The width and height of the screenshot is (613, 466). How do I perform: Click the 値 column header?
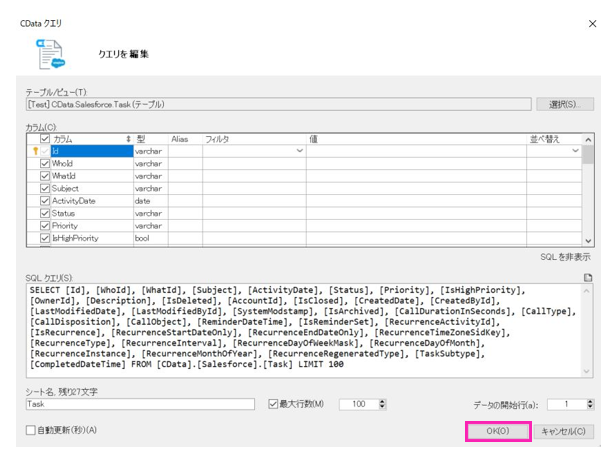(x=416, y=139)
